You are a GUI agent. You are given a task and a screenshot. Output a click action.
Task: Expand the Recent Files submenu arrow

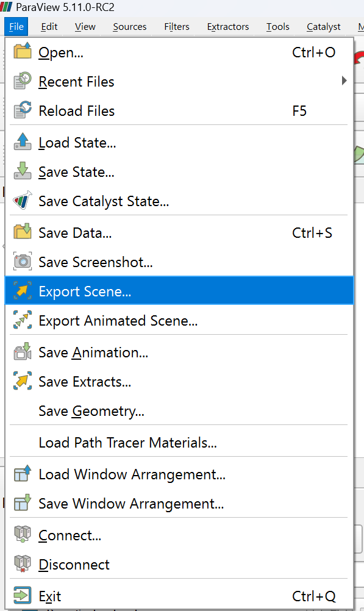click(344, 80)
